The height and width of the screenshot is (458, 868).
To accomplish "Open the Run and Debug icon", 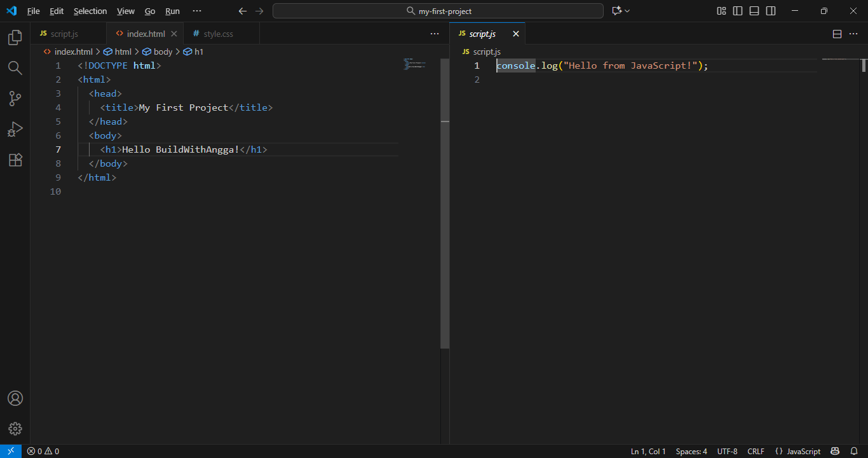I will click(x=15, y=129).
